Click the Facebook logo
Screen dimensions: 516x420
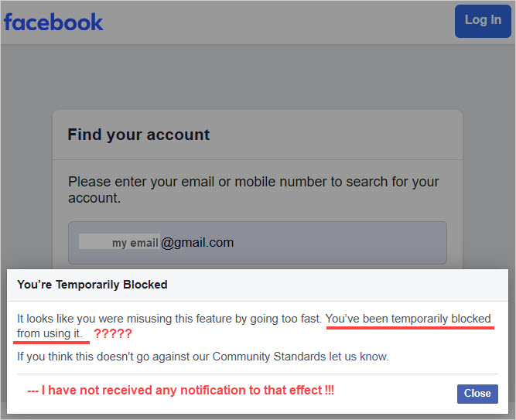pos(53,22)
